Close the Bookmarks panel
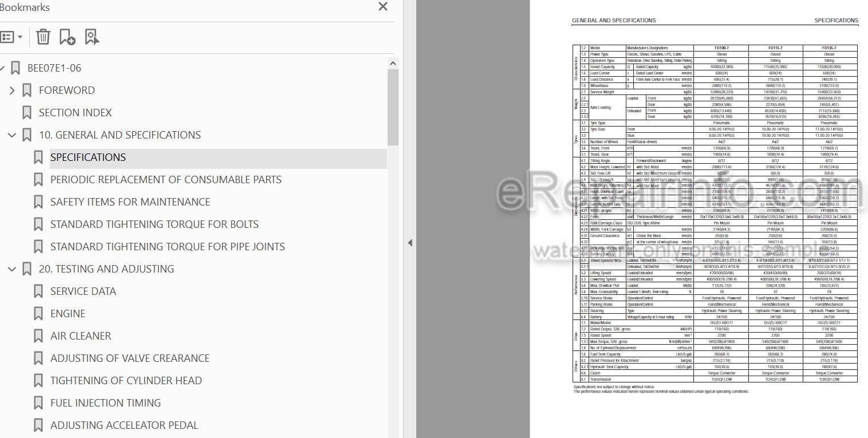Viewport: 868px width, 438px height. pyautogui.click(x=383, y=7)
